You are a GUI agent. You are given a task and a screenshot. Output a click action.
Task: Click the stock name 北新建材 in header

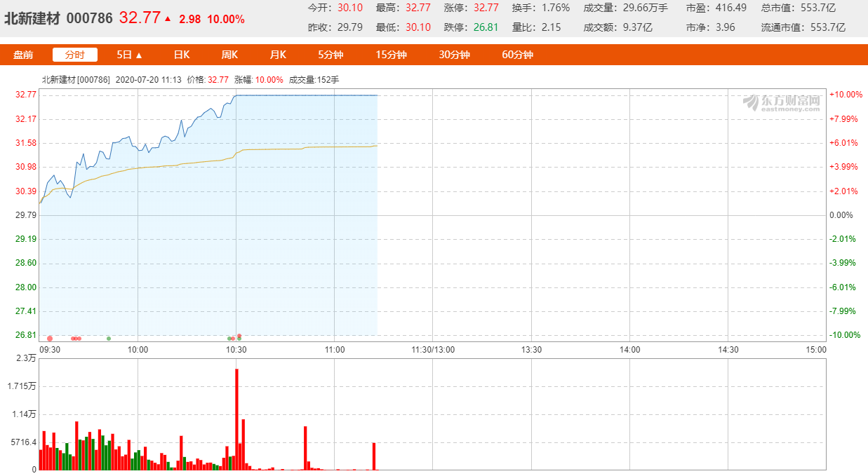[32, 18]
